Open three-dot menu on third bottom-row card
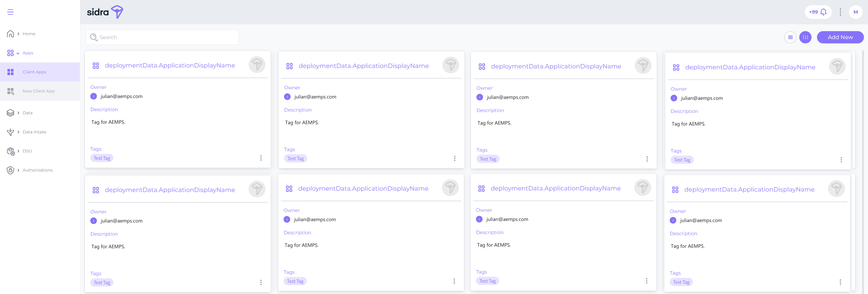 click(x=647, y=281)
